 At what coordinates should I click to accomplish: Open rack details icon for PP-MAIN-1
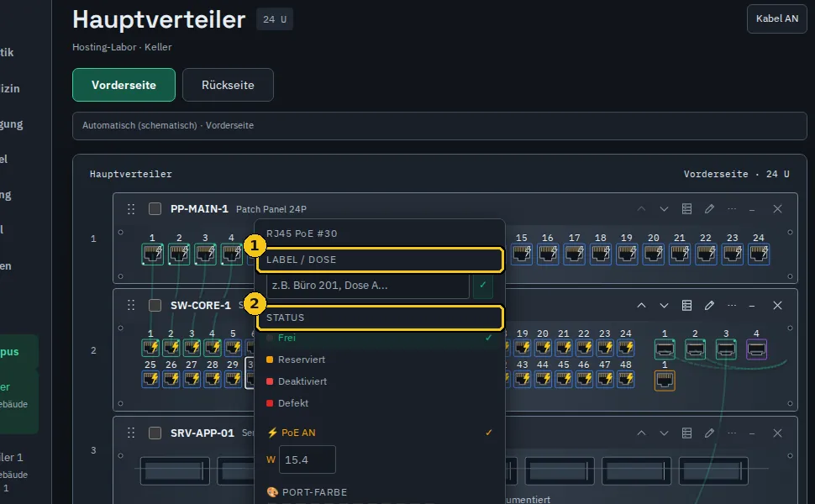coord(686,209)
